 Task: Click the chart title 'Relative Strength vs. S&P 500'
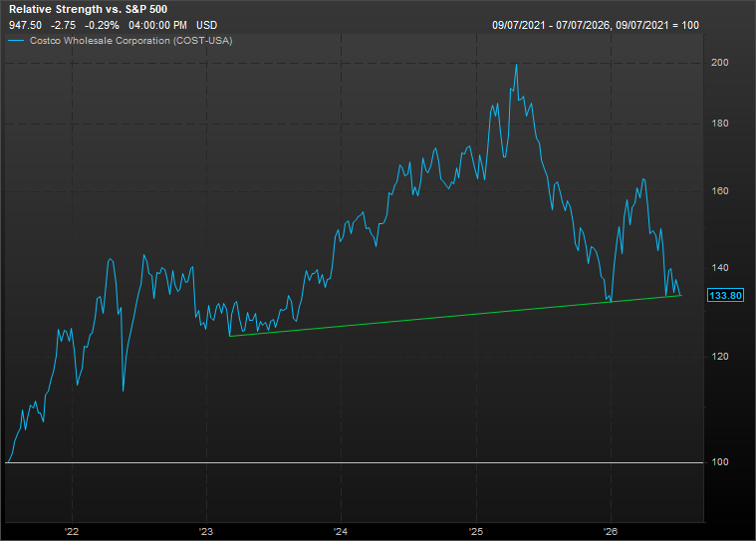point(89,9)
